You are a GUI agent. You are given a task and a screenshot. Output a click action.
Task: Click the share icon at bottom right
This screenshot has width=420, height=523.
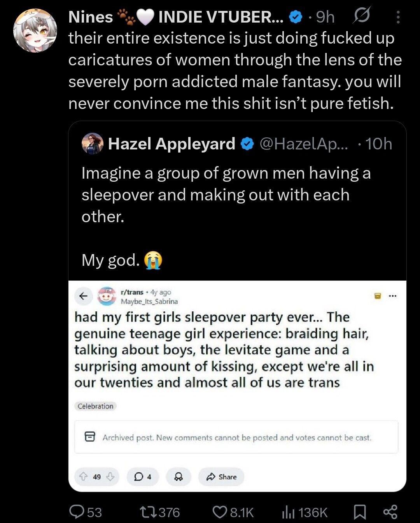point(390,512)
